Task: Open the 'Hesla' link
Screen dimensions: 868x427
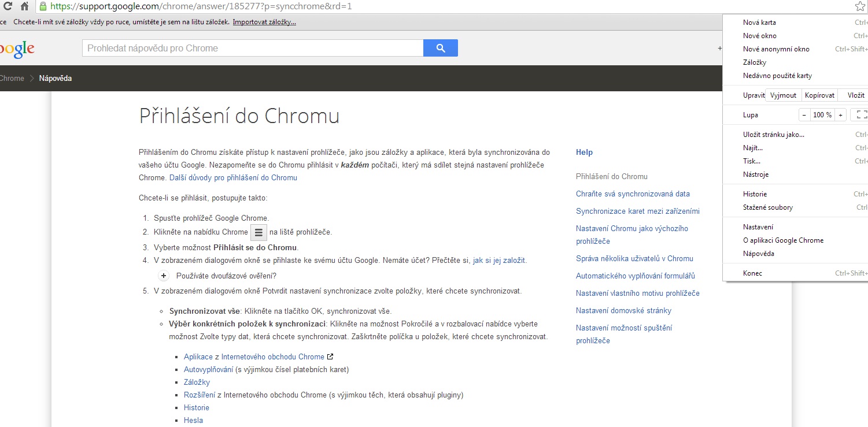Action: pyautogui.click(x=193, y=420)
